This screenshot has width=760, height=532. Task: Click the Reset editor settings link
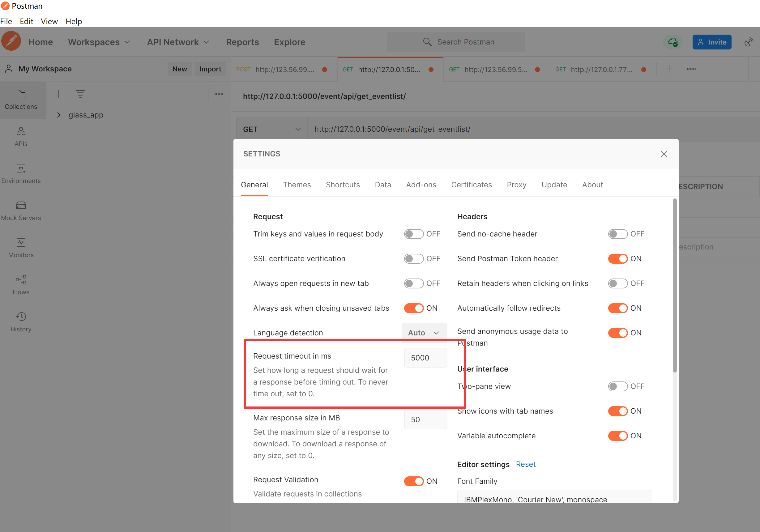pos(525,464)
